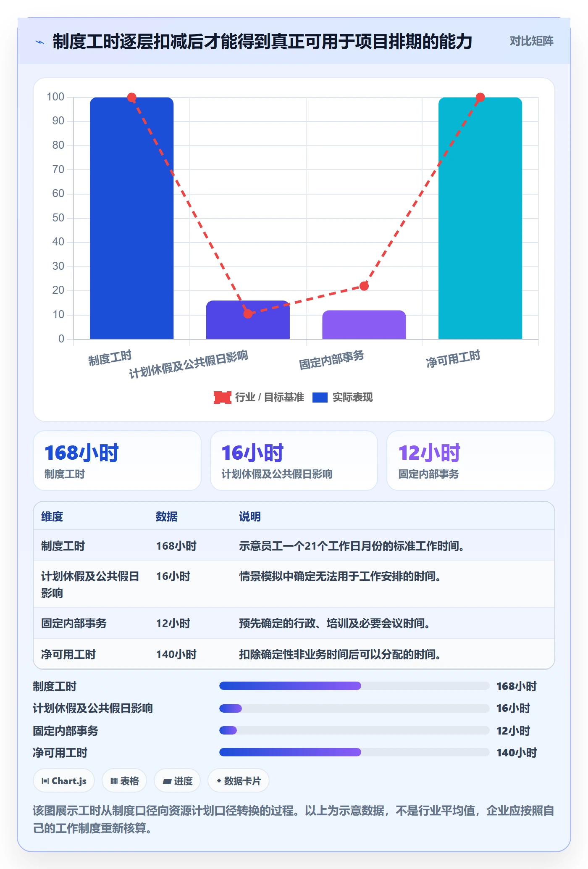Select the 表格 tag chip
588x869 pixels.
point(124,781)
